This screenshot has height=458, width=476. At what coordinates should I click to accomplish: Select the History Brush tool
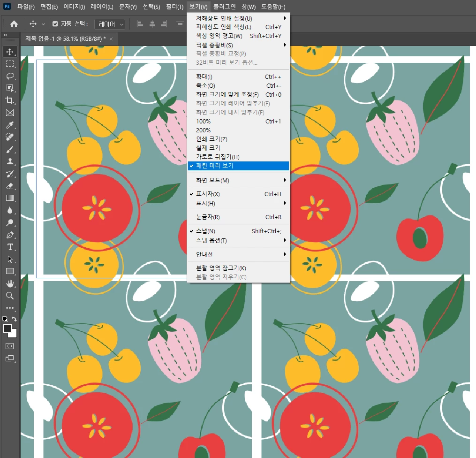(10, 174)
